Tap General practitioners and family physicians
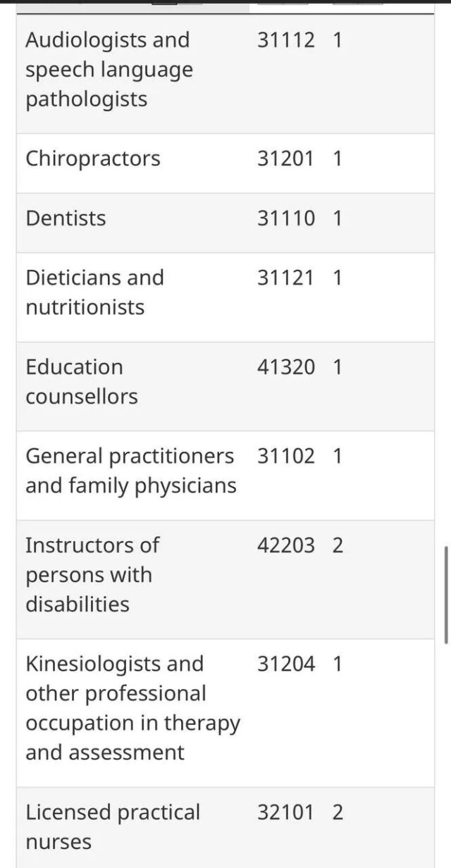 [x=130, y=471]
